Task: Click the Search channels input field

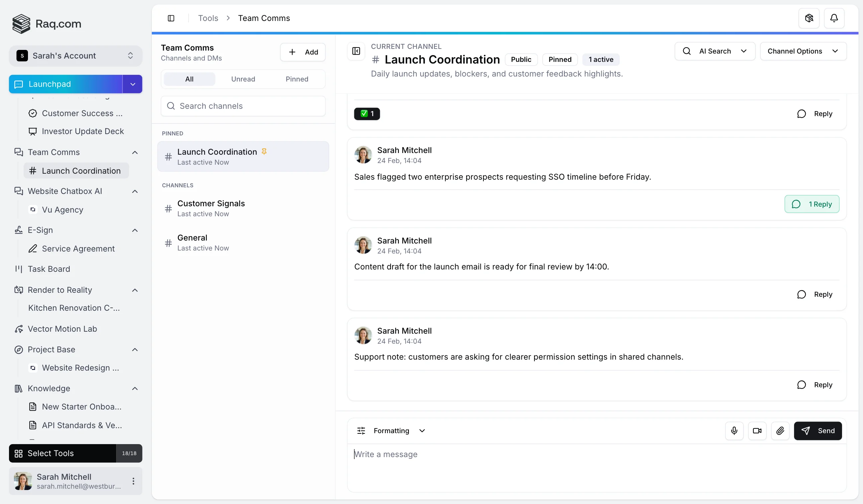Action: (x=243, y=106)
